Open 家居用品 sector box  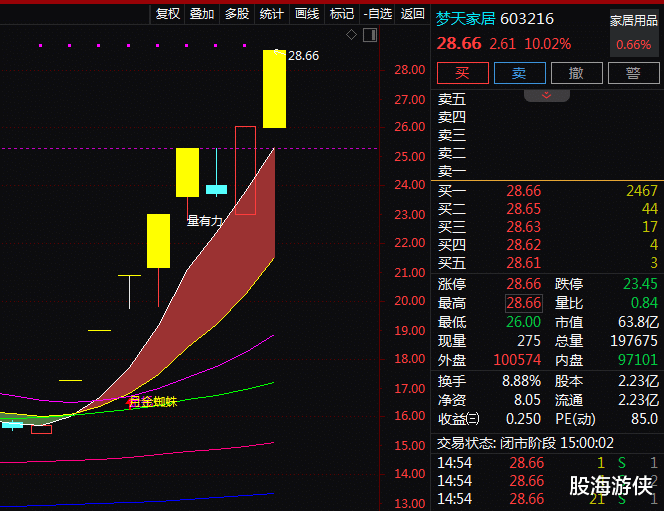coord(634,33)
